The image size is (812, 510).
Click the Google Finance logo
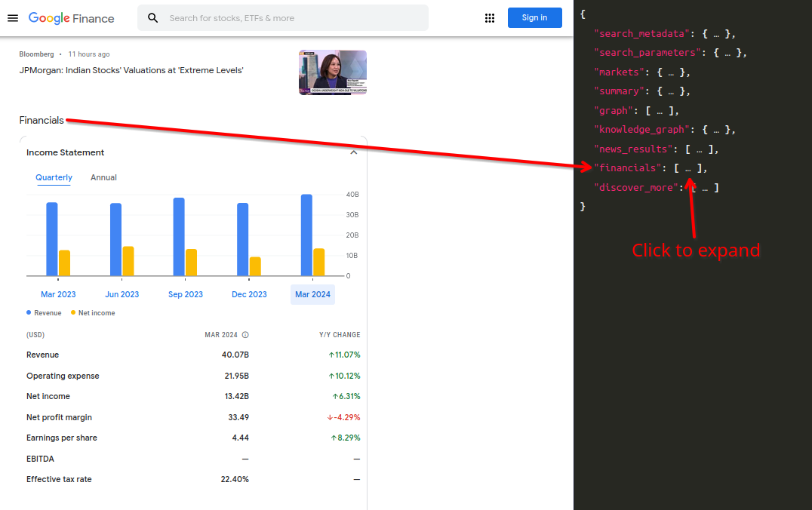[x=72, y=18]
